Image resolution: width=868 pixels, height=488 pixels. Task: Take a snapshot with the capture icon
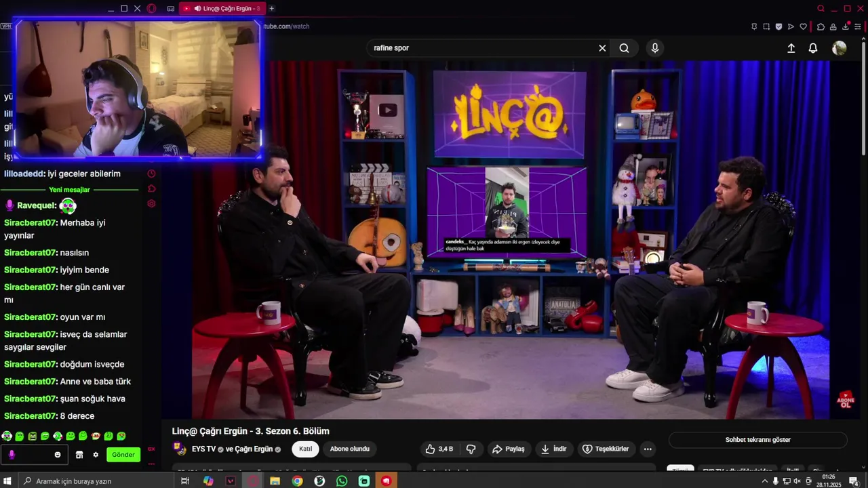(766, 26)
